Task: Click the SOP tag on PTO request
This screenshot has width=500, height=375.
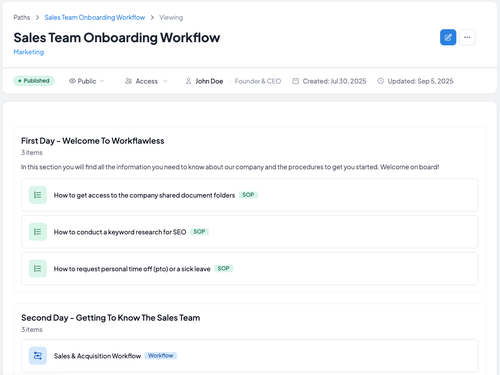Action: point(223,268)
